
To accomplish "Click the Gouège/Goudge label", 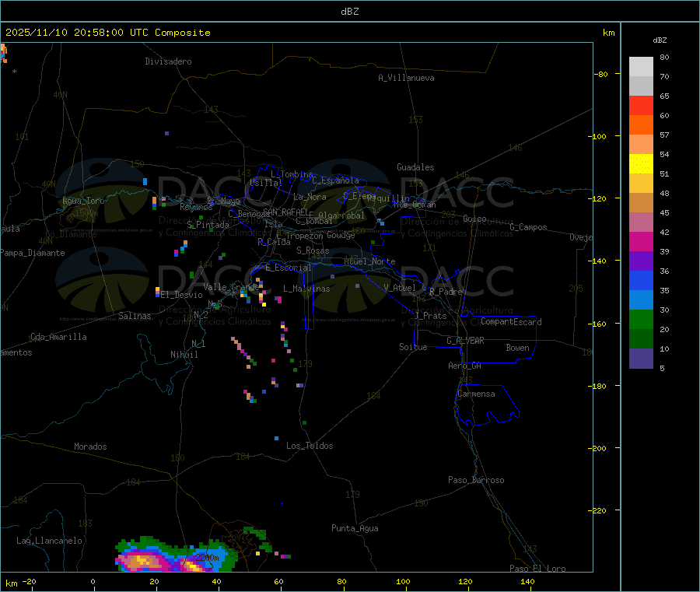I will (x=341, y=235).
